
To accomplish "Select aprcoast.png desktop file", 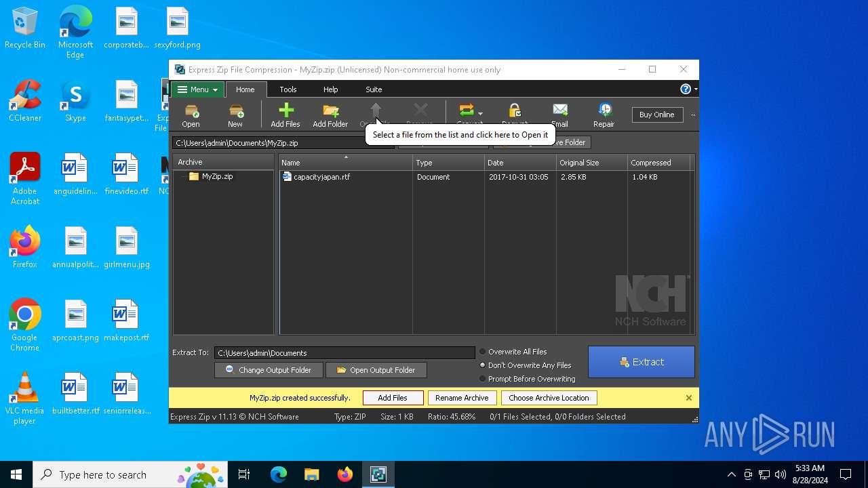I will (75, 321).
